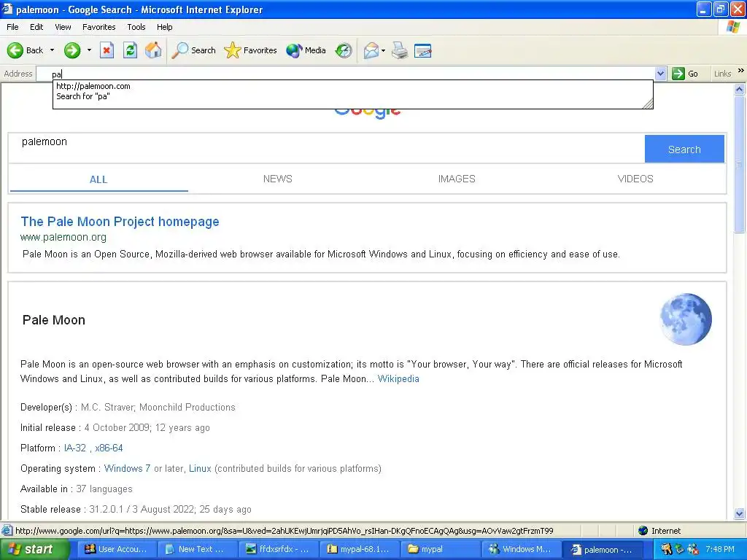Click the palemoon IE taskbar button
Image resolution: width=747 pixels, height=560 pixels.
[603, 550]
